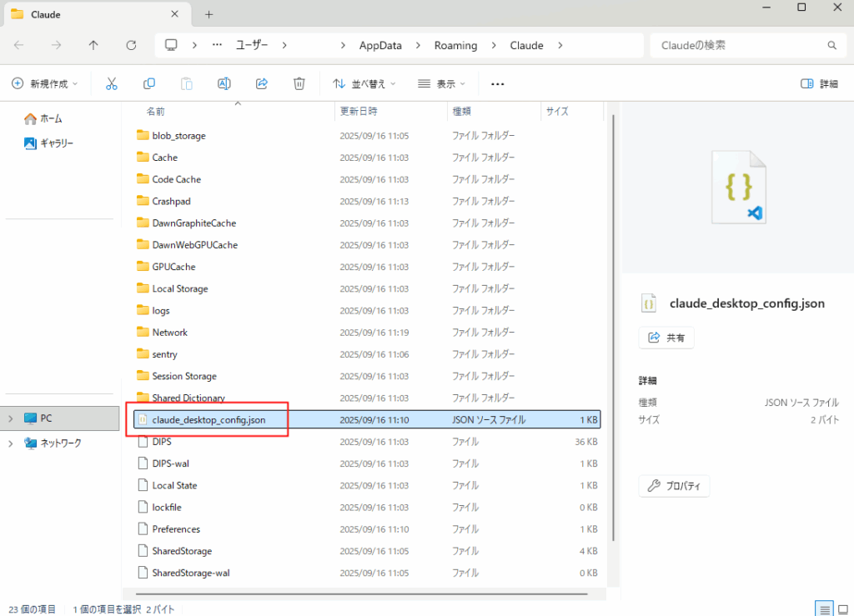Image resolution: width=854 pixels, height=616 pixels.
Task: Switch to details list view icon
Action: click(824, 609)
